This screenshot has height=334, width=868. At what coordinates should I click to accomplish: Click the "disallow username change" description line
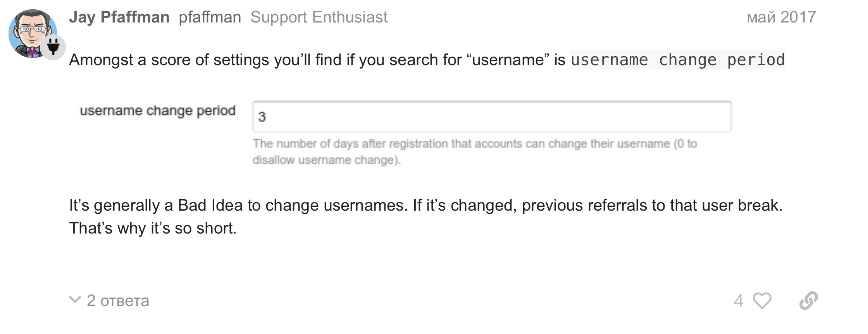pyautogui.click(x=326, y=160)
